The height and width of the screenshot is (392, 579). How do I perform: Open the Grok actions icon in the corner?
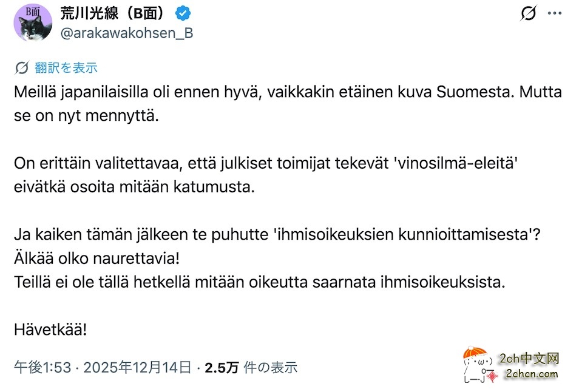click(x=529, y=13)
